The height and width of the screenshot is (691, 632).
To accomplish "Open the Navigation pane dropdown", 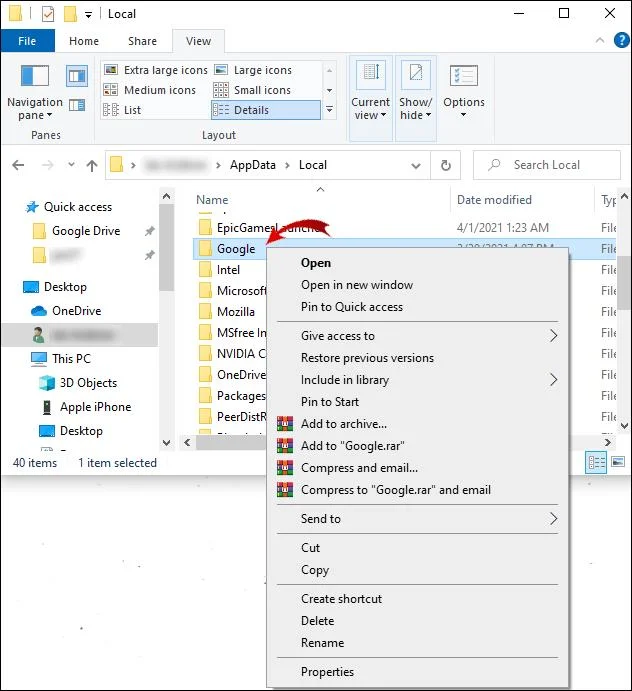I will coord(35,93).
